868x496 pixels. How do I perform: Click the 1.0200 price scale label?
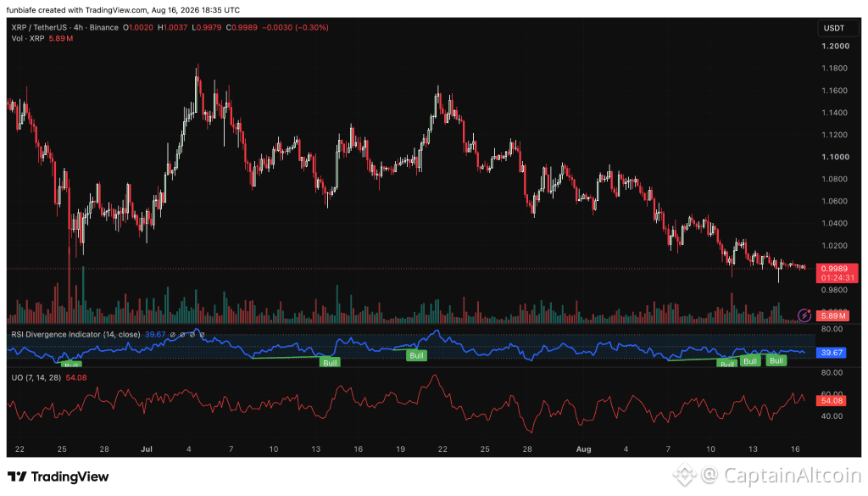coord(835,245)
